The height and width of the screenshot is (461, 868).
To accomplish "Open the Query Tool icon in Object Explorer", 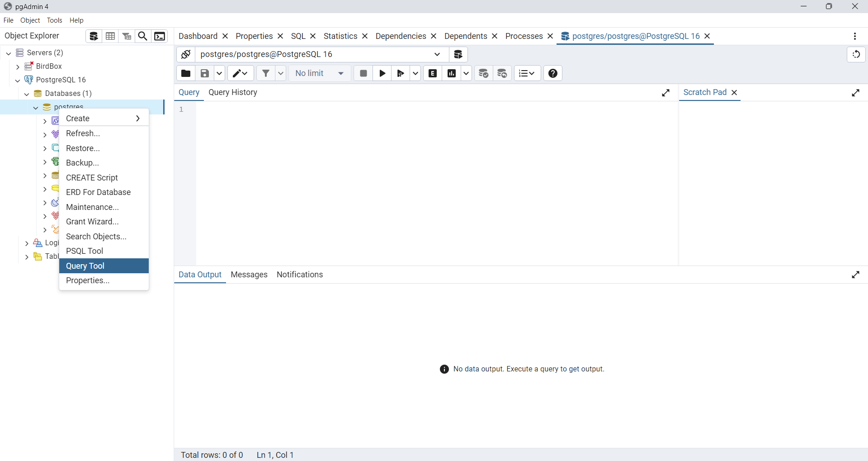I will tap(94, 36).
